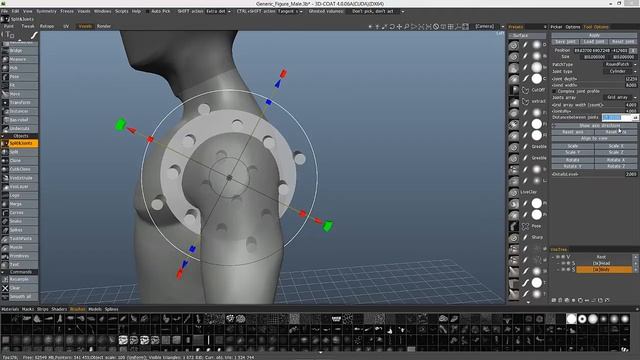Select the Cut&Clone tool

click(20, 169)
